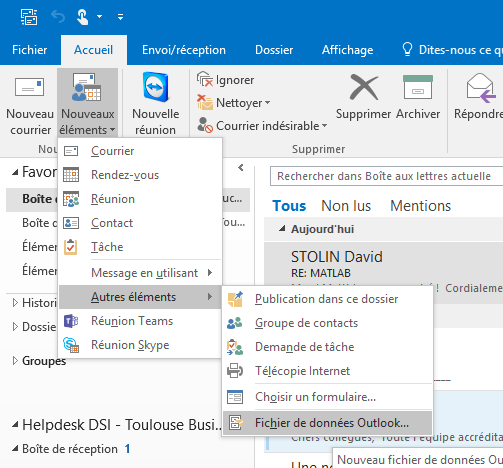This screenshot has height=468, width=503.
Task: Click the Télécopie printer icon
Action: click(235, 371)
